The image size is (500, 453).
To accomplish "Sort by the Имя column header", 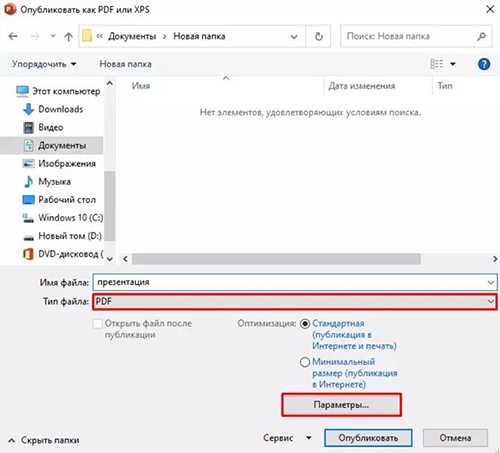I will 141,86.
